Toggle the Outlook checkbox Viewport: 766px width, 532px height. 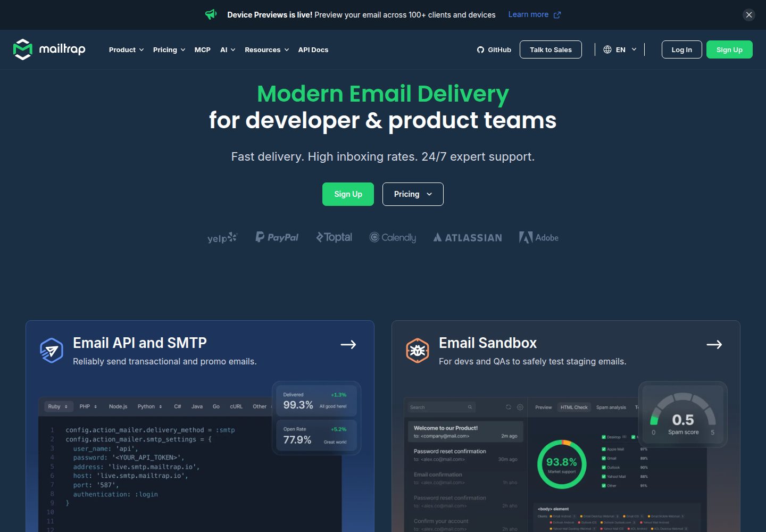604,467
